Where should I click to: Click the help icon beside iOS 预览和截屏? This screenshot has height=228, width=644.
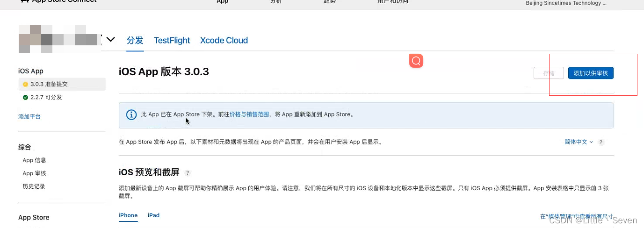coord(188,173)
